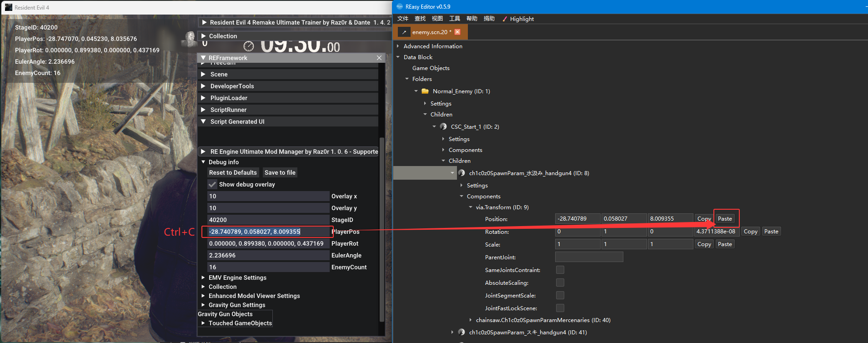Copy the Position values

click(704, 219)
